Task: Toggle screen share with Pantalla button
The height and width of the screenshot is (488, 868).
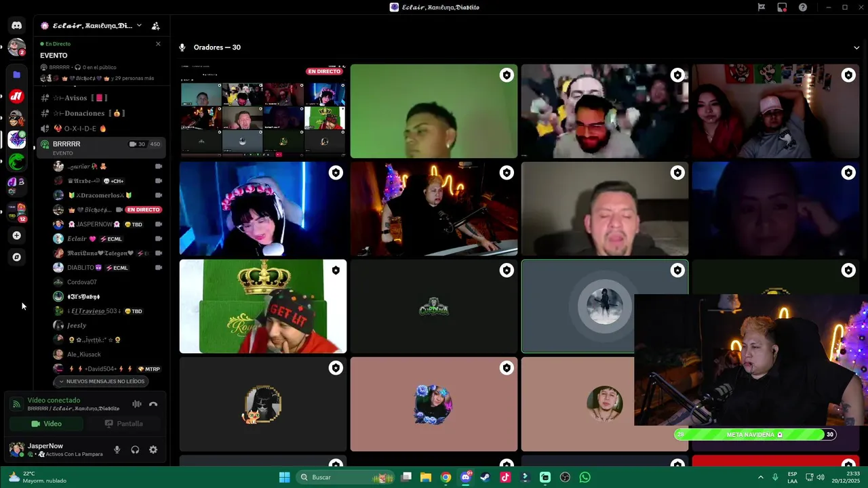Action: (123, 424)
